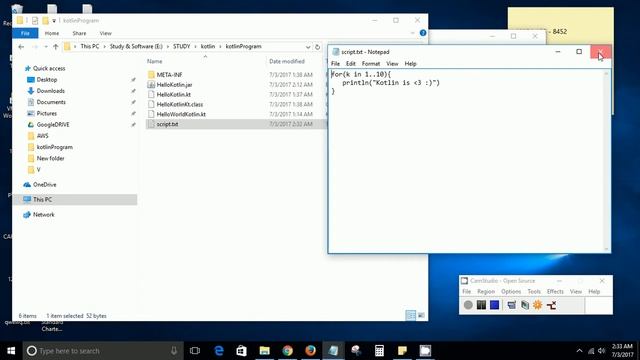Image resolution: width=640 pixels, height=360 pixels.
Task: Open the CamStudio Options menu
Action: [x=511, y=291]
